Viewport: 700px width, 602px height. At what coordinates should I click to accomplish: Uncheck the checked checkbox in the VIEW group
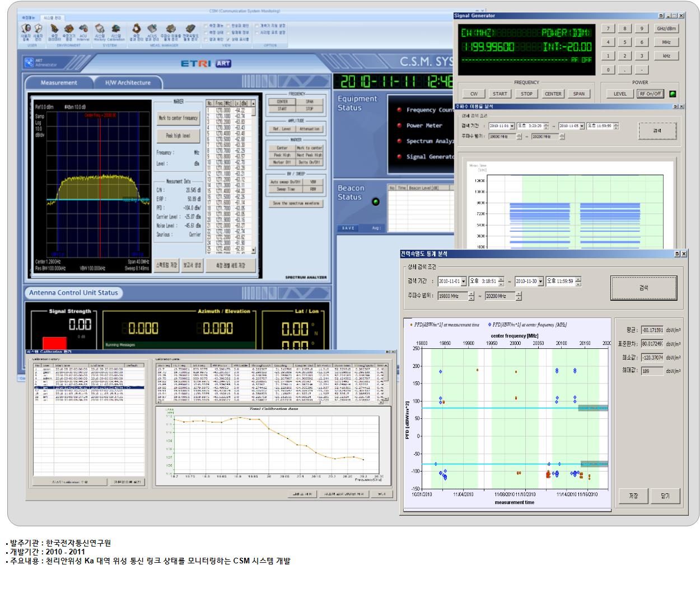point(228,39)
